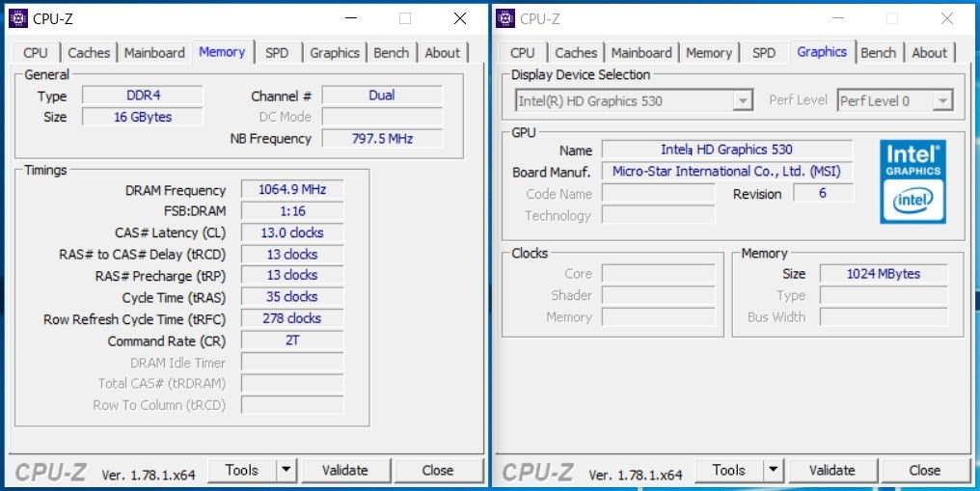Click the empty Core clock field
The height and width of the screenshot is (491, 980).
click(x=658, y=274)
